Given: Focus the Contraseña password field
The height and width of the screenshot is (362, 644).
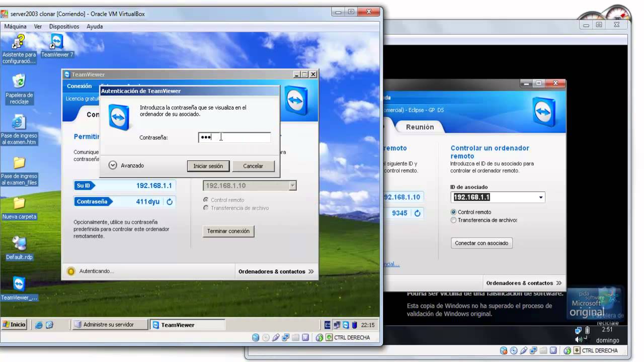Looking at the screenshot, I should point(234,137).
